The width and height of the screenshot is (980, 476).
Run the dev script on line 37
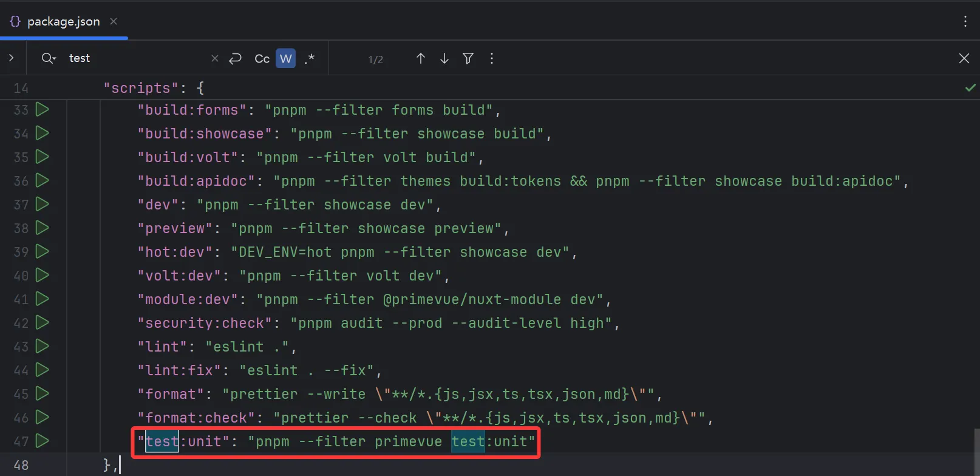(x=42, y=204)
